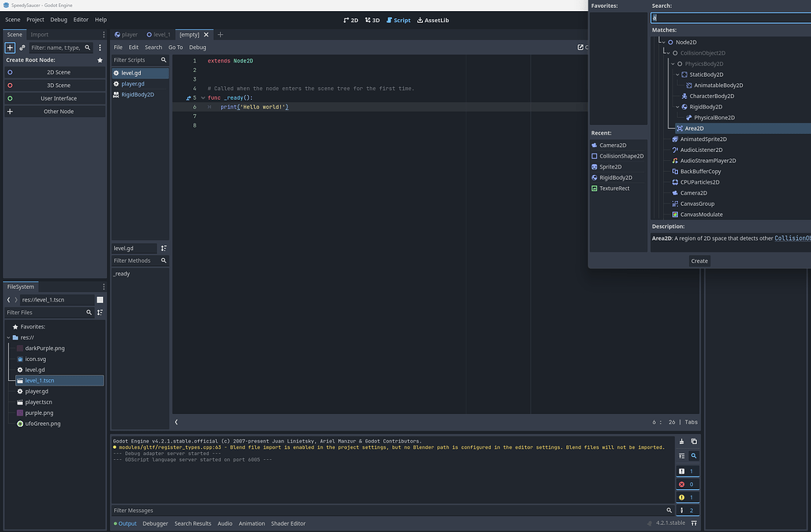This screenshot has width=811, height=532.
Task: Navigate back in FileSystem history
Action: (x=8, y=299)
